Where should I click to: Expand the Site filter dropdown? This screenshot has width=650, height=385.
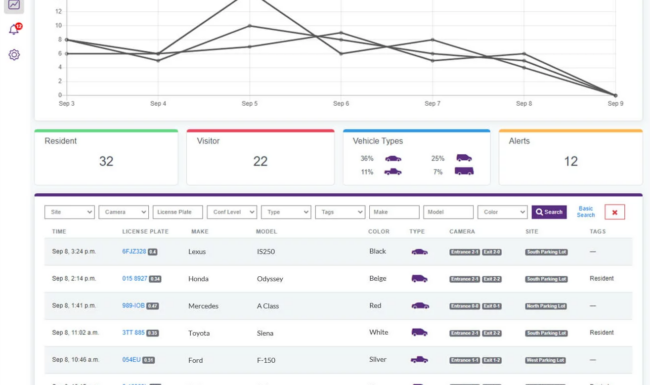[69, 212]
